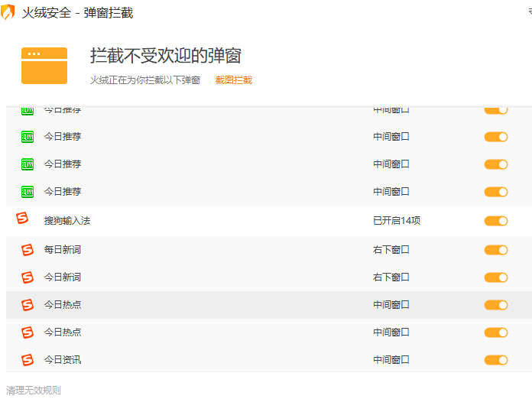Toggle the 今日热点 switch directly above 今日资讯

(x=496, y=332)
